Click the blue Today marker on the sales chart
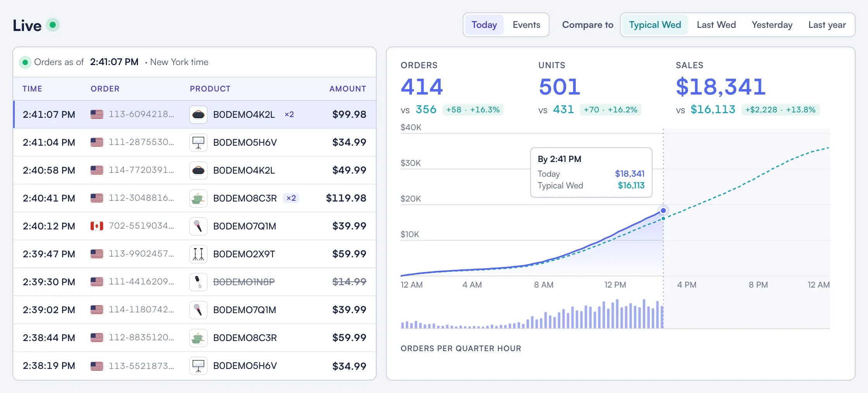The width and height of the screenshot is (868, 393). coord(663,210)
